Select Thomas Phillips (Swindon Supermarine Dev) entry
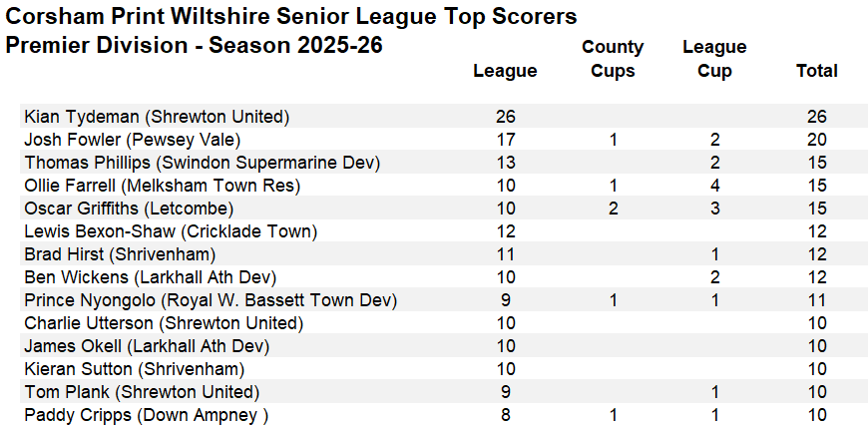Screen dimensions: 868x426 (x=202, y=163)
